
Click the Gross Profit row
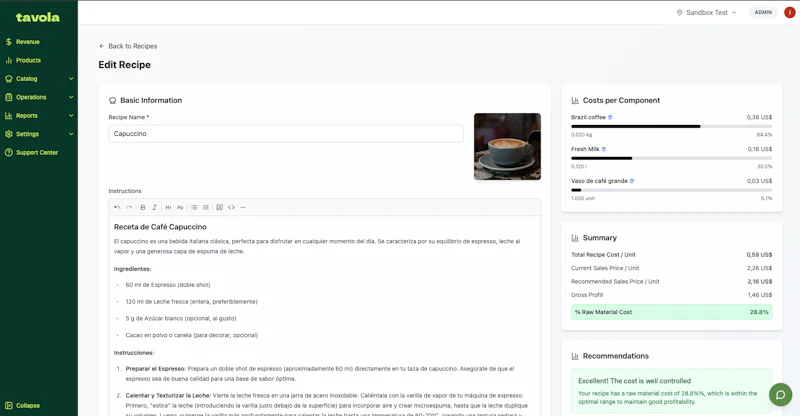tap(671, 295)
